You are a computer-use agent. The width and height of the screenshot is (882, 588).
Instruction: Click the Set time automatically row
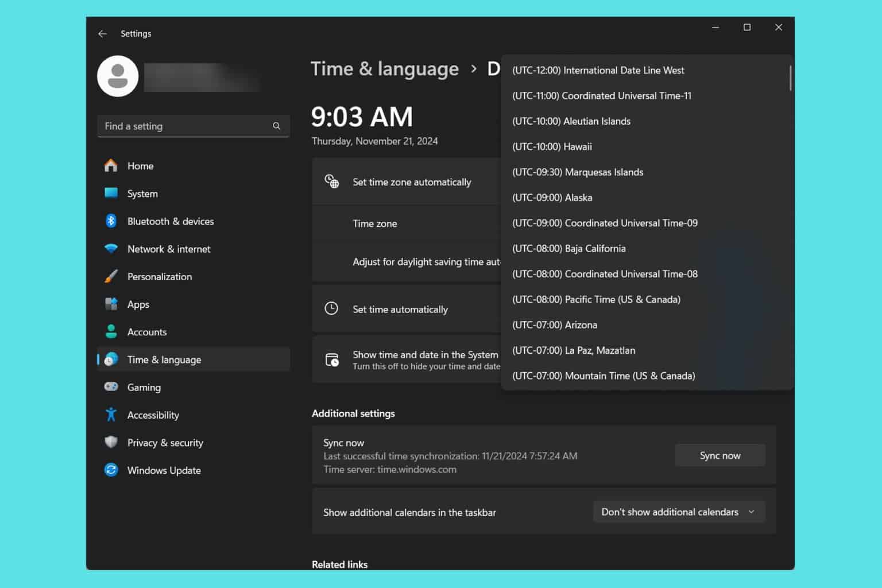[x=407, y=309]
